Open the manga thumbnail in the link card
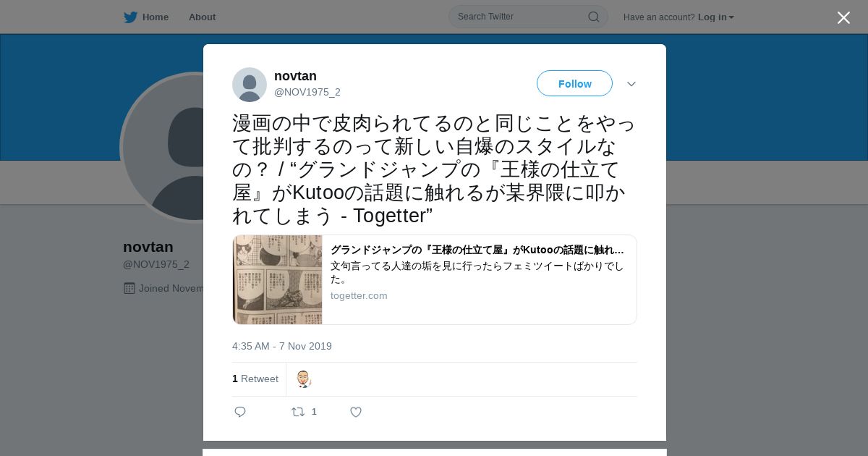This screenshot has height=456, width=868. [278, 279]
